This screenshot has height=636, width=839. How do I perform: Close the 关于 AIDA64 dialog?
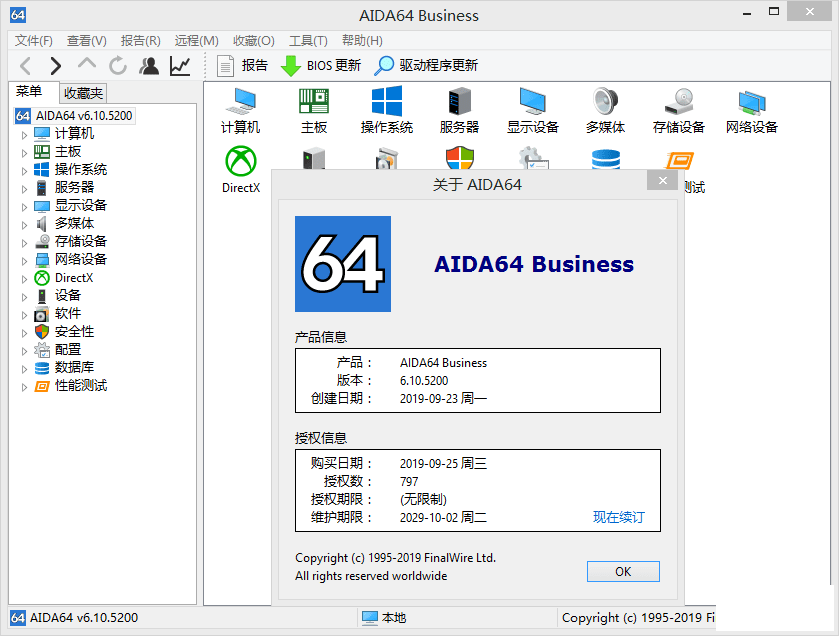coord(662,180)
